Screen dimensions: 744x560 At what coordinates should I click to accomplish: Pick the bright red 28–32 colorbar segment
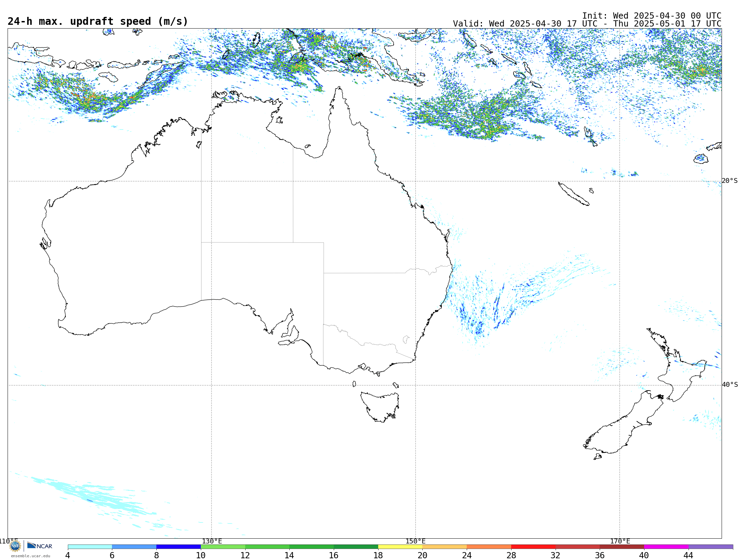[x=533, y=547]
